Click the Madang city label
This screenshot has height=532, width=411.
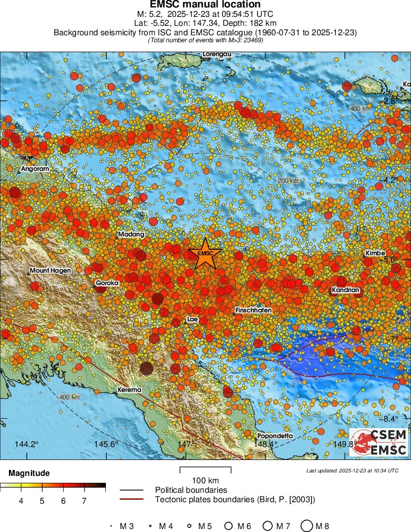pos(131,234)
